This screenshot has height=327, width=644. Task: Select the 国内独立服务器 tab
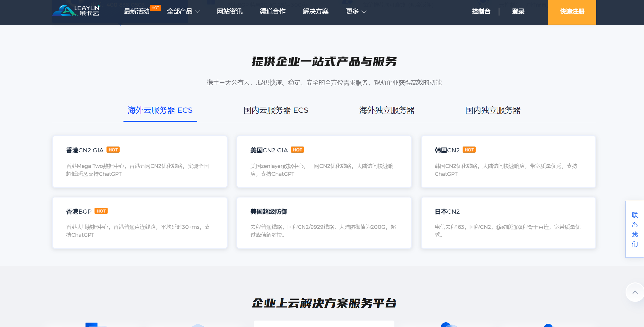(493, 110)
